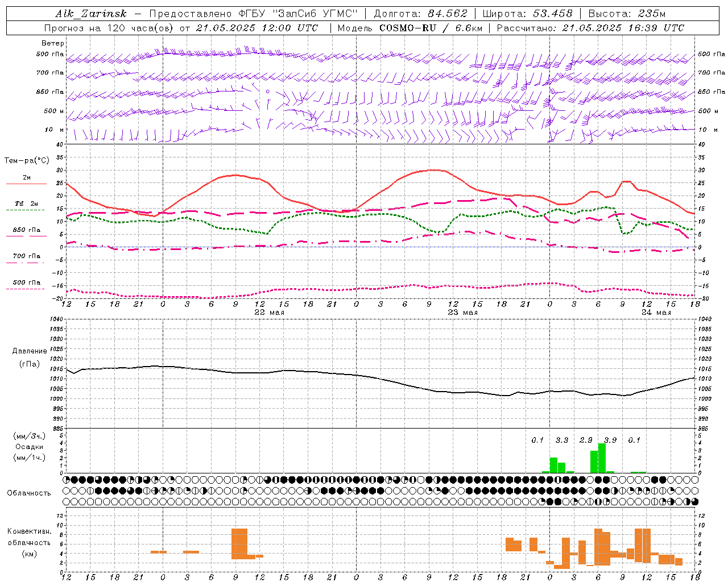Click the Давление pressure panel label

29,351
